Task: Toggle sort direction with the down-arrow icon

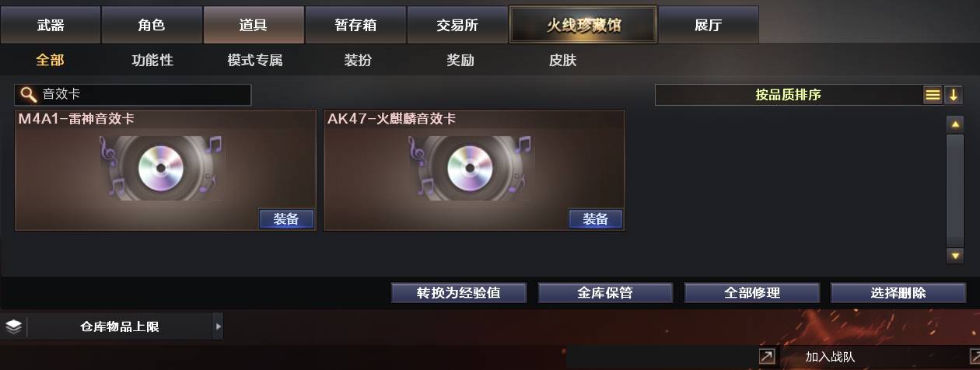Action: [x=954, y=95]
